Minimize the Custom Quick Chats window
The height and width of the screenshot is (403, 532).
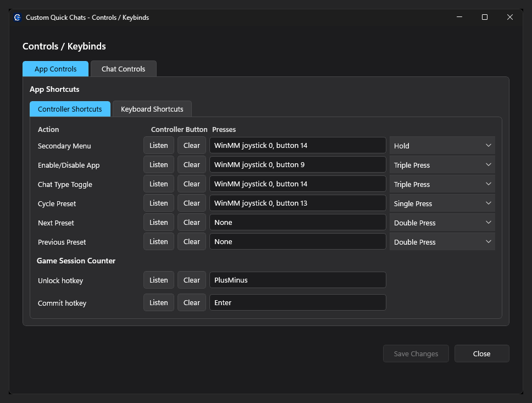click(x=459, y=17)
